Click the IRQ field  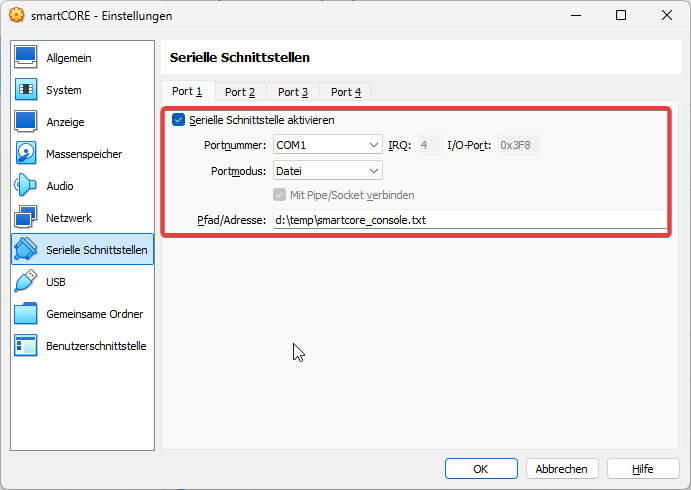pyautogui.click(x=429, y=145)
